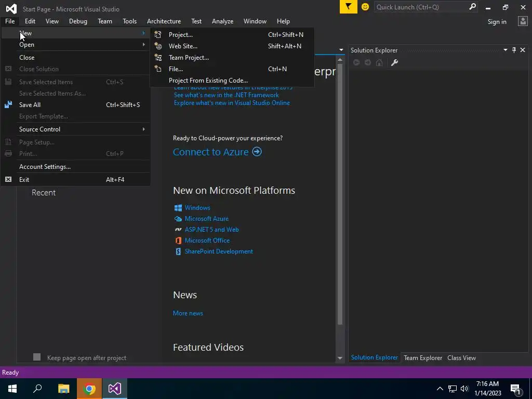Toggle Keep page open after project checkbox

[37, 357]
